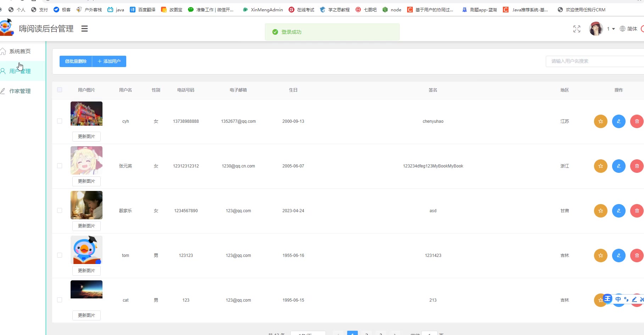The height and width of the screenshot is (335, 644).
Task: Click the region cell 甘肃
Action: (565, 211)
